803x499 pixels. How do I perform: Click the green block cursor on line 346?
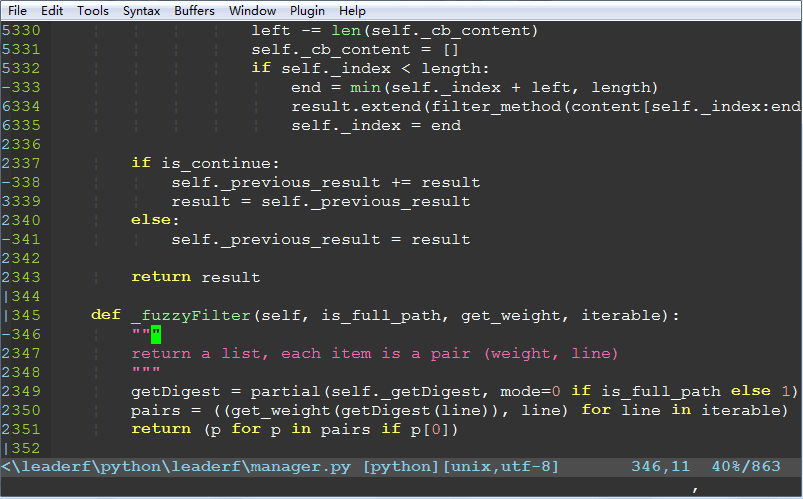tap(156, 335)
